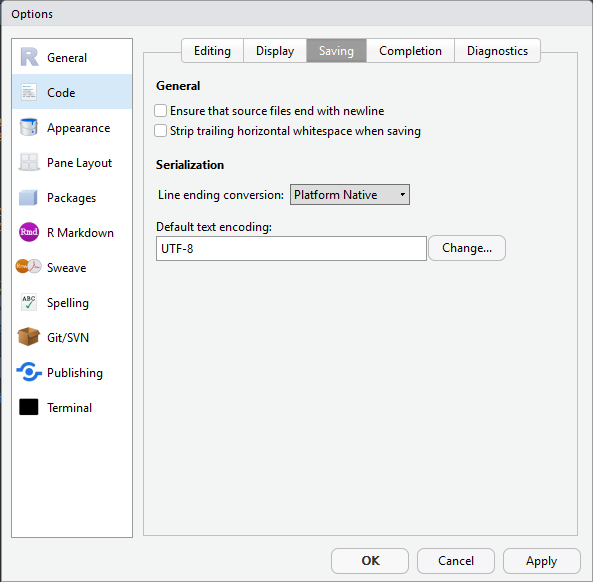Expand the Line ending conversion dropdown

click(x=350, y=195)
